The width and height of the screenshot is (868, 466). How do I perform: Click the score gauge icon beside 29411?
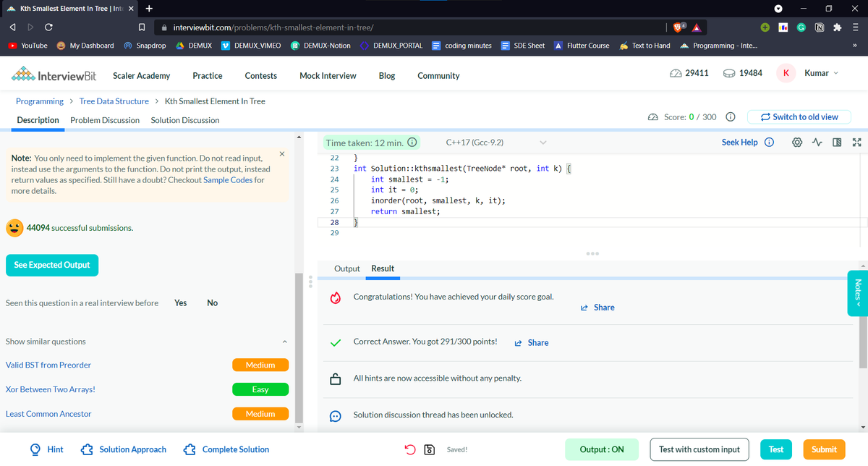point(675,74)
